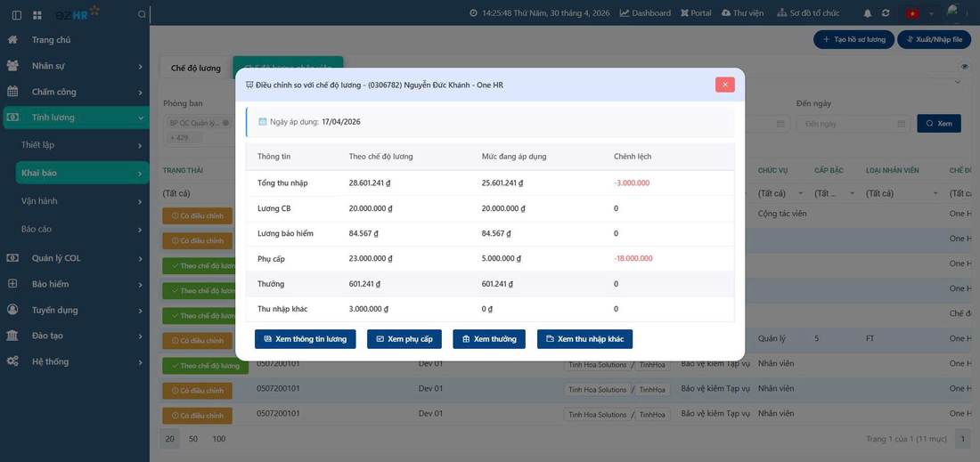Toggle the sidebar collapse icon

tap(17, 14)
